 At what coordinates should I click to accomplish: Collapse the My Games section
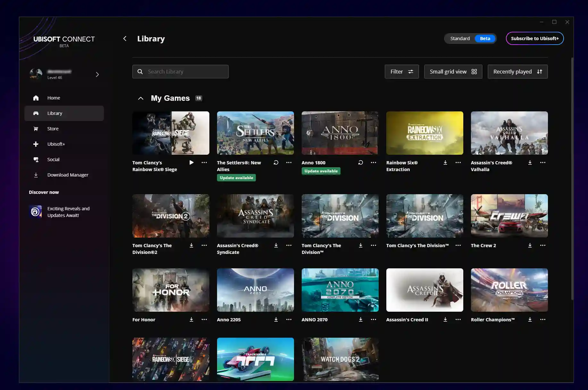pyautogui.click(x=140, y=98)
